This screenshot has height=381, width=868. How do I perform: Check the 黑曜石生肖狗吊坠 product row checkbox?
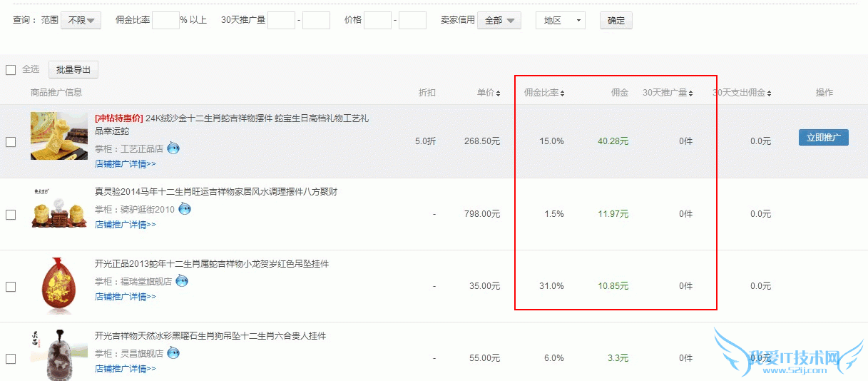11,358
